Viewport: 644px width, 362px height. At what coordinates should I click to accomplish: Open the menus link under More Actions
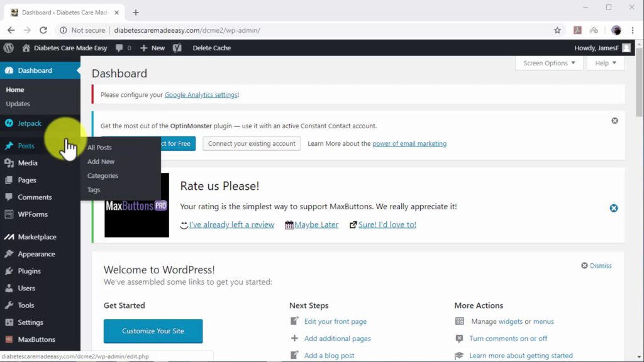click(543, 321)
